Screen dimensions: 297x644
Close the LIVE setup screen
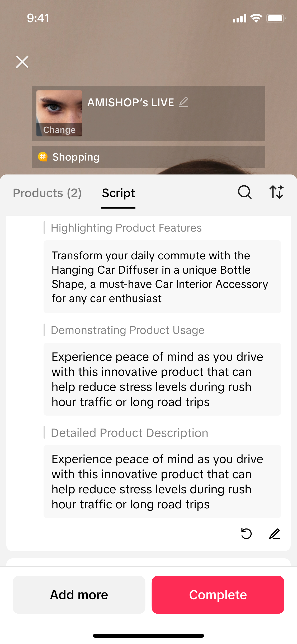(22, 62)
